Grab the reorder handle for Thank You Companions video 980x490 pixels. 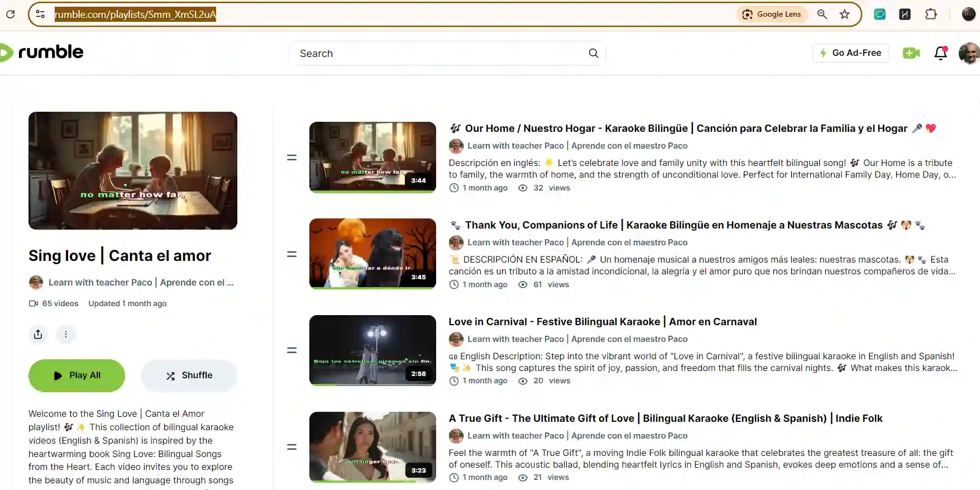click(x=291, y=254)
